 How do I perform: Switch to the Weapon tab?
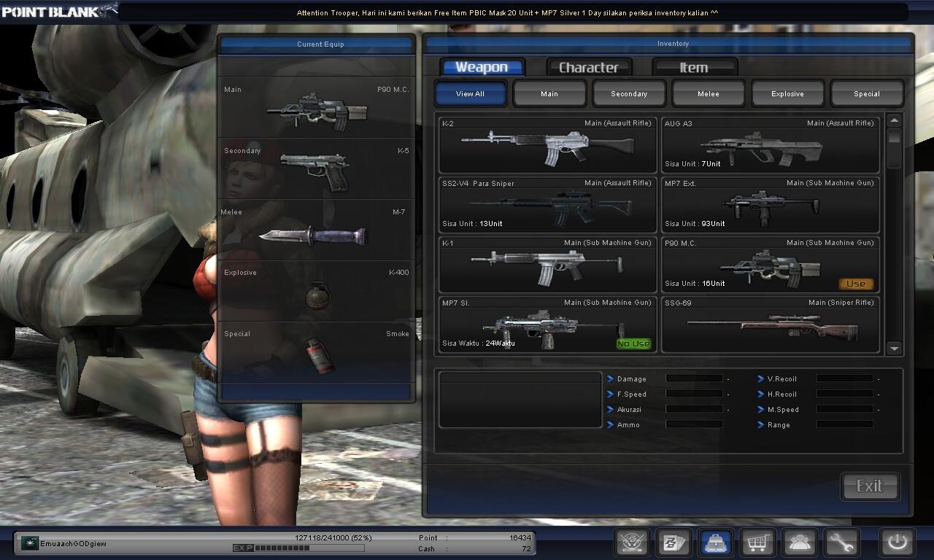point(482,67)
